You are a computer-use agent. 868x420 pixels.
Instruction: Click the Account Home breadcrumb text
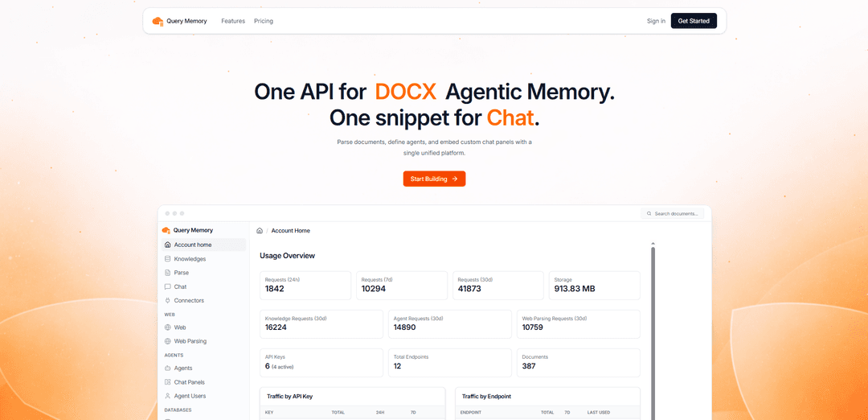coord(291,230)
